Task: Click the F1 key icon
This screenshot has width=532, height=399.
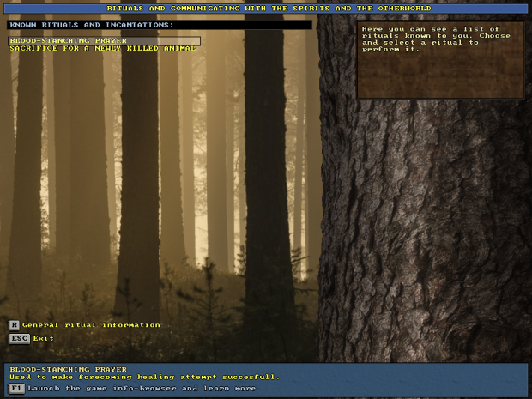Action: 16,388
